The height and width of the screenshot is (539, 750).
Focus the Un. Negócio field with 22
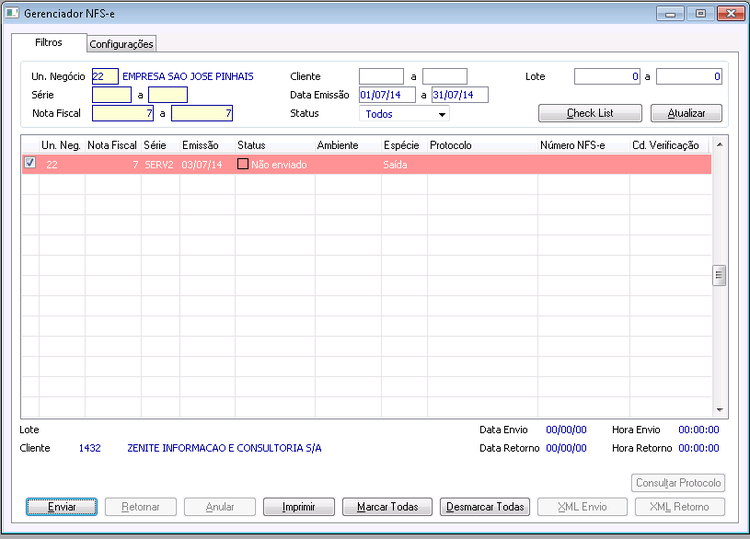(105, 77)
